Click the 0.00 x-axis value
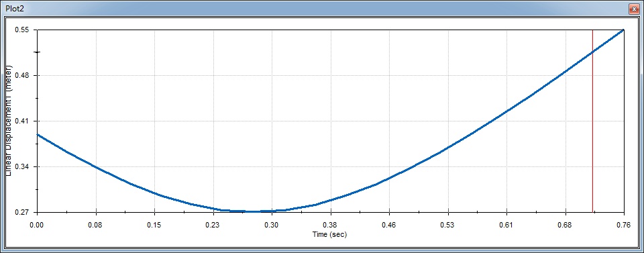 coord(37,225)
